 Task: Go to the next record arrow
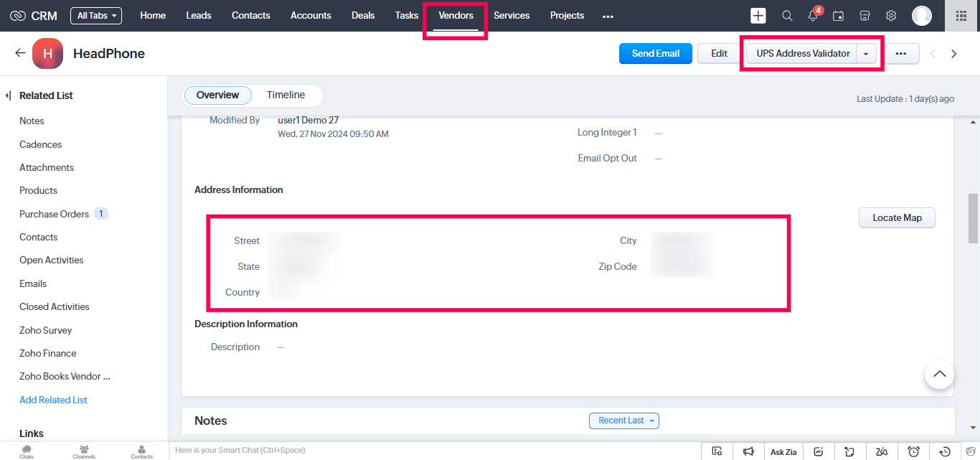tap(954, 53)
